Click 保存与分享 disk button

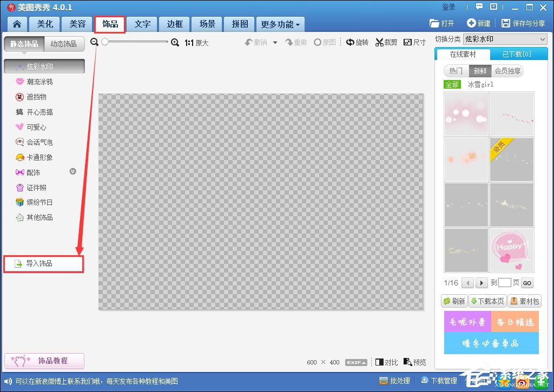(x=523, y=23)
